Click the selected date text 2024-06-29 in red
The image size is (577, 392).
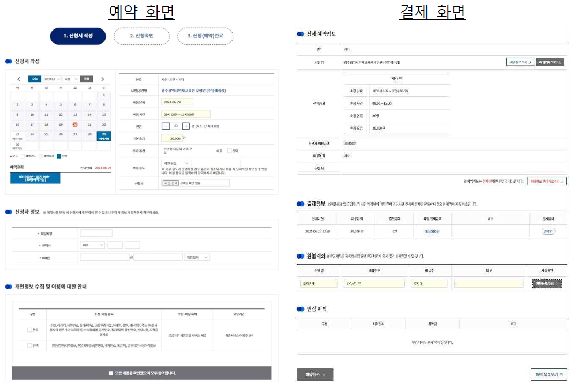pyautogui.click(x=103, y=168)
